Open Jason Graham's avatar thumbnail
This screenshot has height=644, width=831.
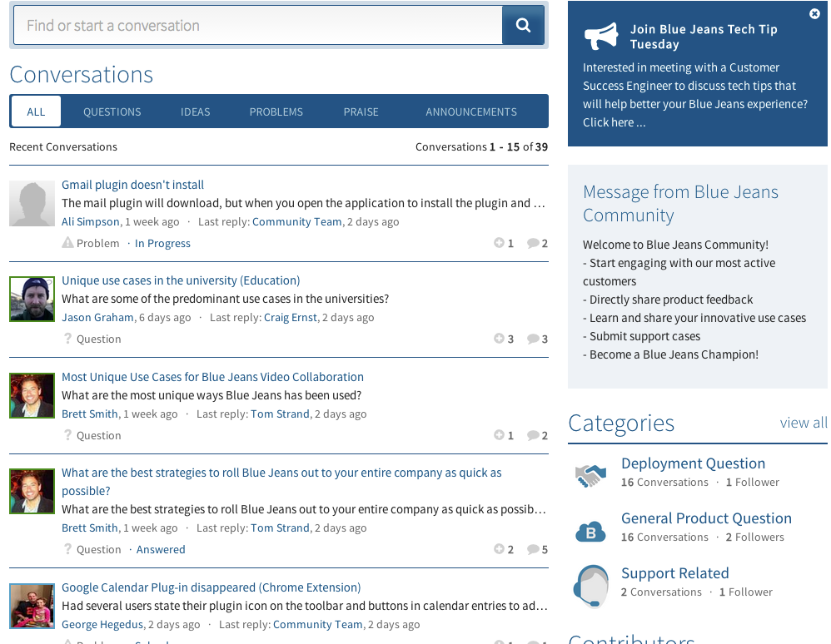(32, 300)
